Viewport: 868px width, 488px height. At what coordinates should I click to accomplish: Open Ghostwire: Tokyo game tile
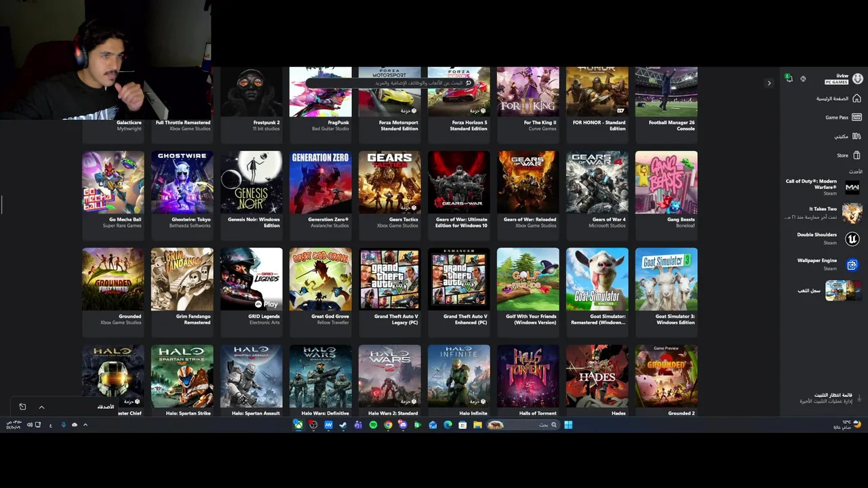coord(182,195)
